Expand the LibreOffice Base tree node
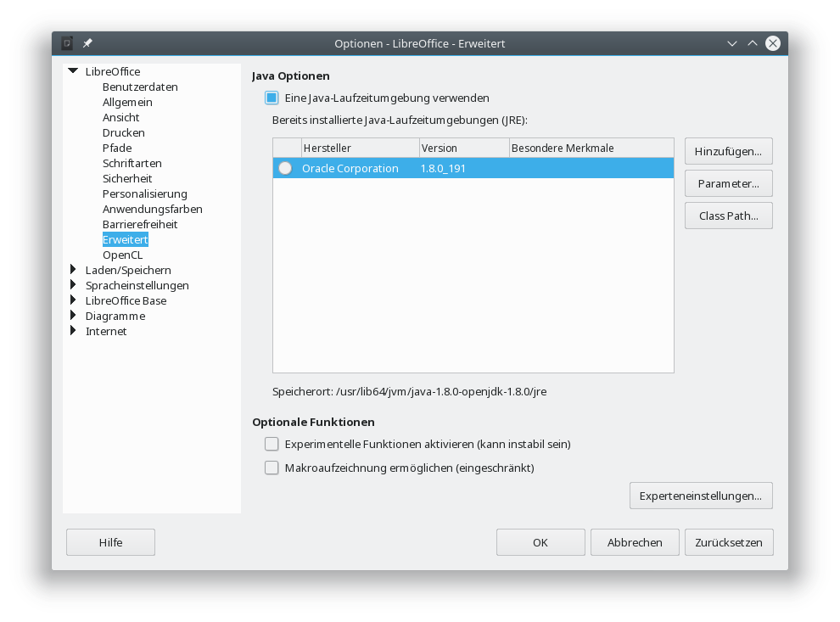Screen dimensions: 840x622 click(x=73, y=300)
